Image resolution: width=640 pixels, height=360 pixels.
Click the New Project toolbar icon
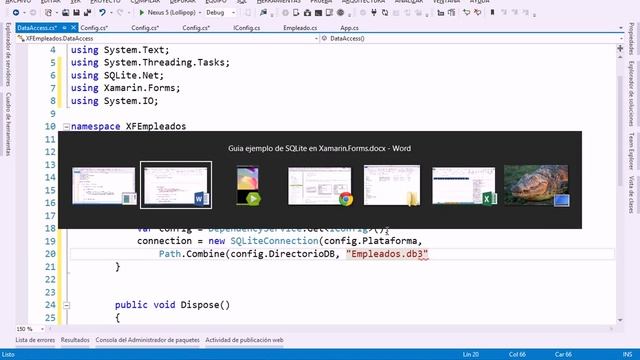coord(49,13)
